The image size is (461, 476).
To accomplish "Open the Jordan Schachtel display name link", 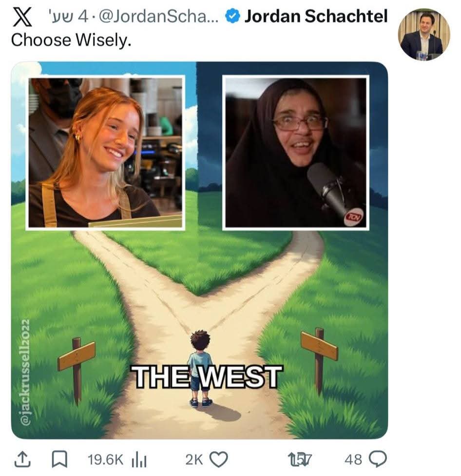I will pyautogui.click(x=316, y=16).
